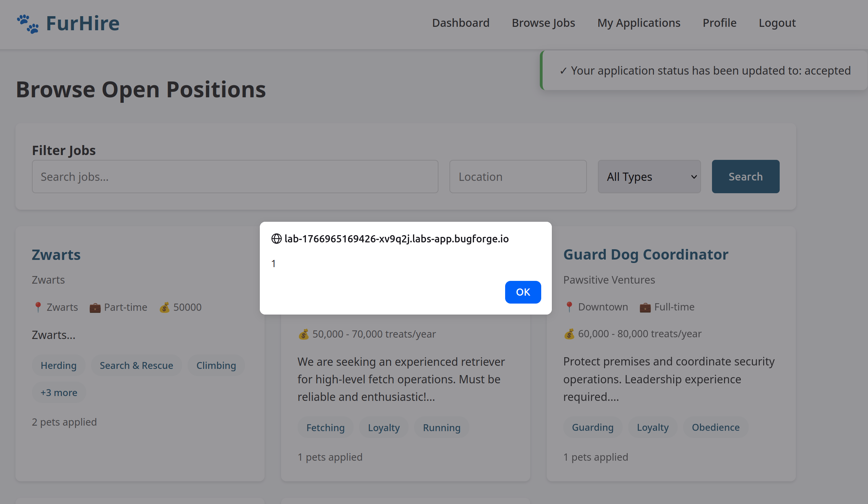Click the globe icon in the alert dialog

click(x=276, y=239)
